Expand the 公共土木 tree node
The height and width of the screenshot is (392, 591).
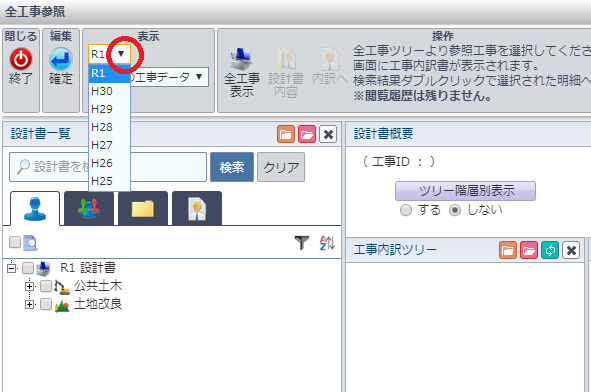pyautogui.click(x=29, y=286)
